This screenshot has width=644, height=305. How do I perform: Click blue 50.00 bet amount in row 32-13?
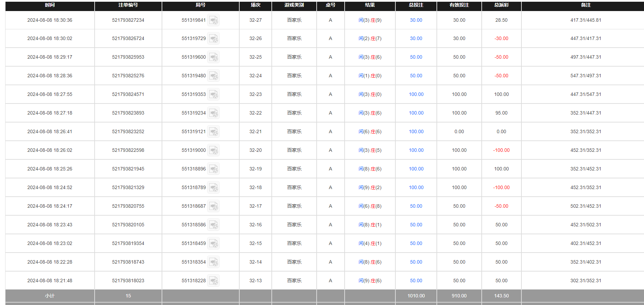(416, 281)
